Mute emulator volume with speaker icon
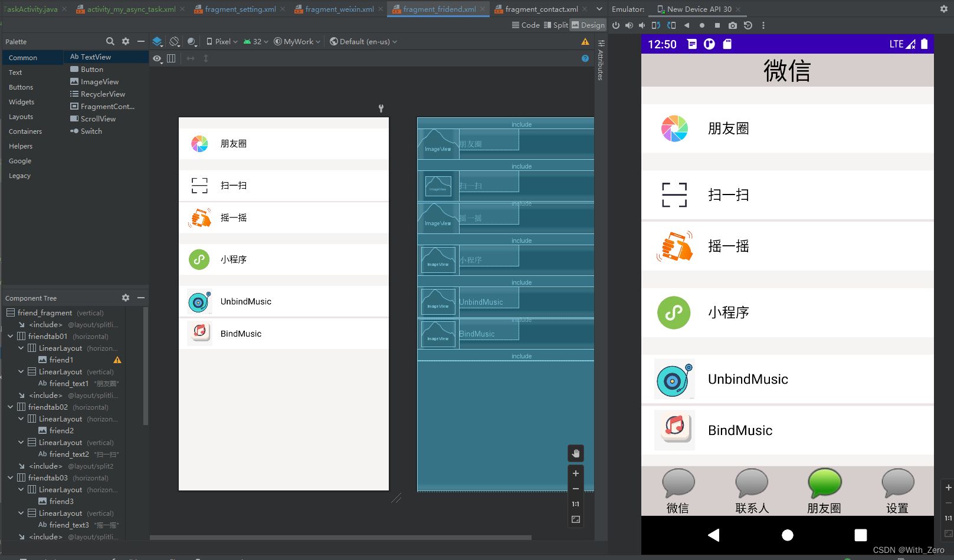Screen dimensions: 954x560 [x=642, y=25]
